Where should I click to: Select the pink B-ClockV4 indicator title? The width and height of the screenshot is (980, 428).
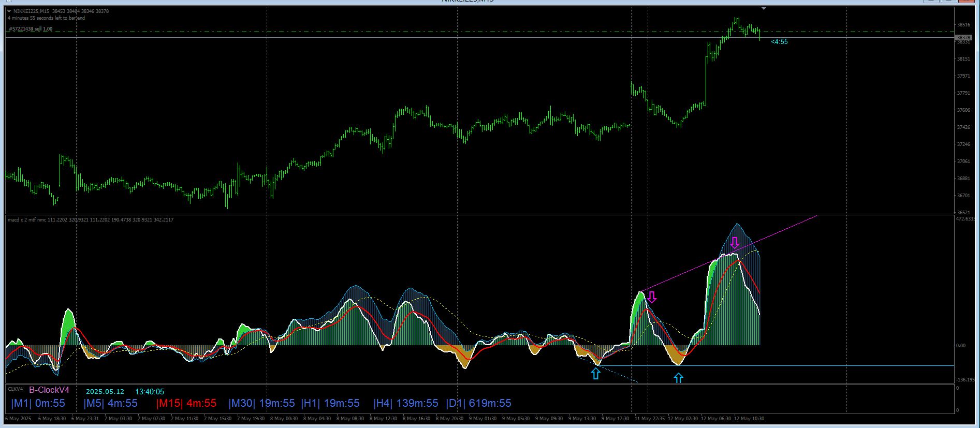(49, 390)
